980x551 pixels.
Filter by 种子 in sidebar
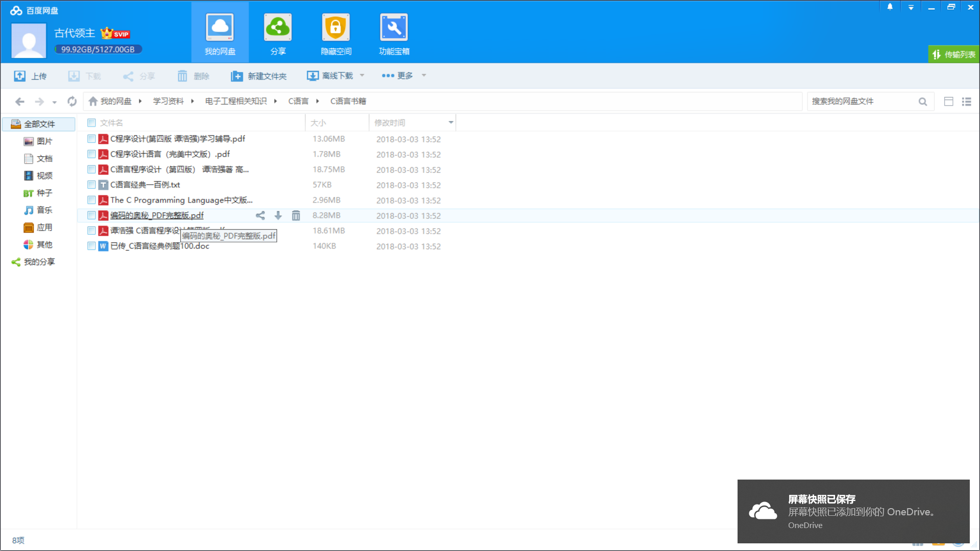(39, 193)
